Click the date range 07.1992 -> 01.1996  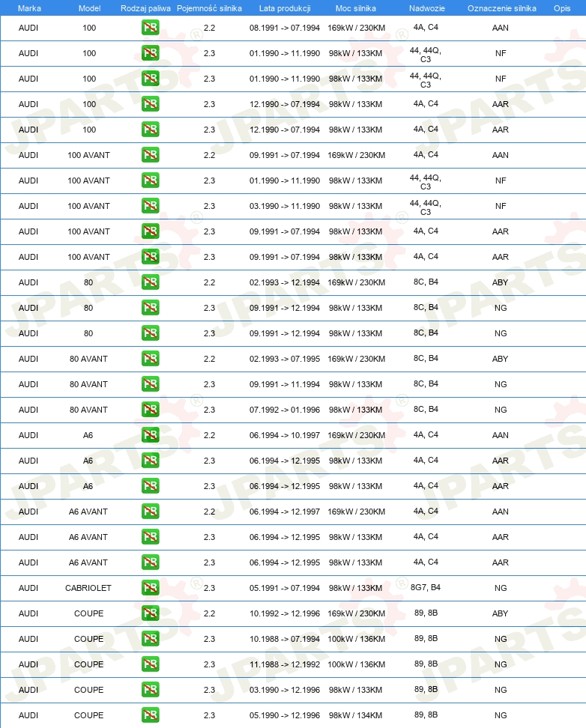(x=285, y=410)
